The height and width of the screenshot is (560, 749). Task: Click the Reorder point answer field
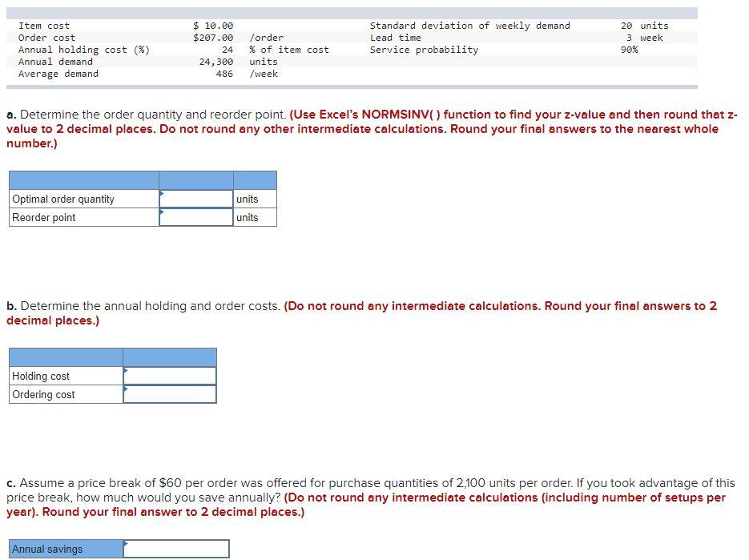[x=195, y=217]
